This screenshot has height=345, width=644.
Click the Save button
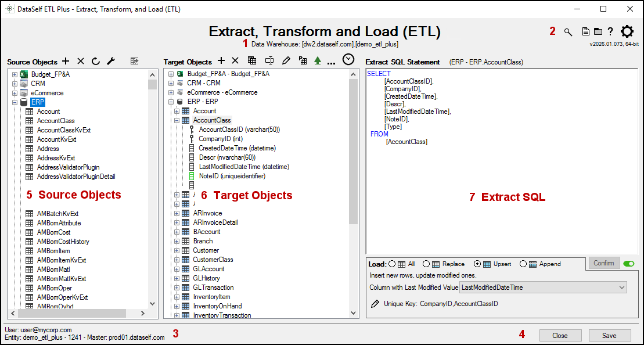tap(609, 335)
